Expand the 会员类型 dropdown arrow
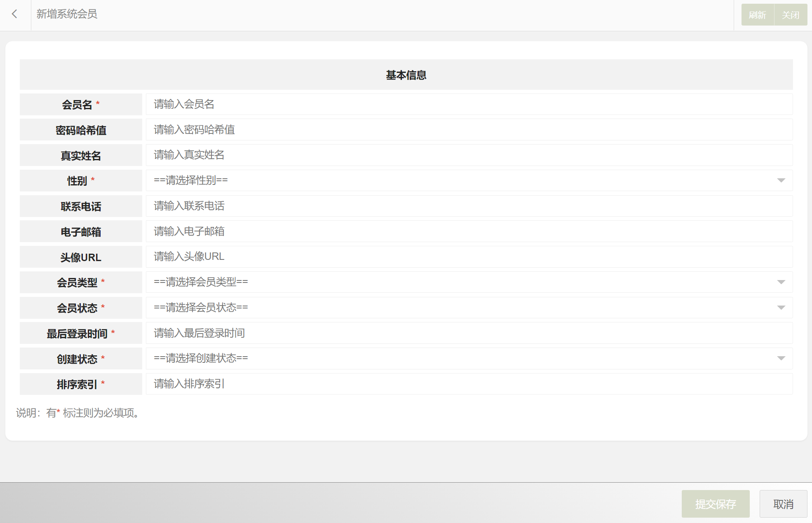The width and height of the screenshot is (812, 523). click(x=781, y=282)
